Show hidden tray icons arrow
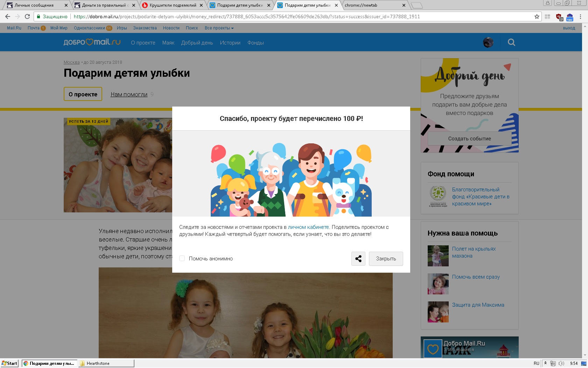The image size is (588, 368). click(x=545, y=363)
